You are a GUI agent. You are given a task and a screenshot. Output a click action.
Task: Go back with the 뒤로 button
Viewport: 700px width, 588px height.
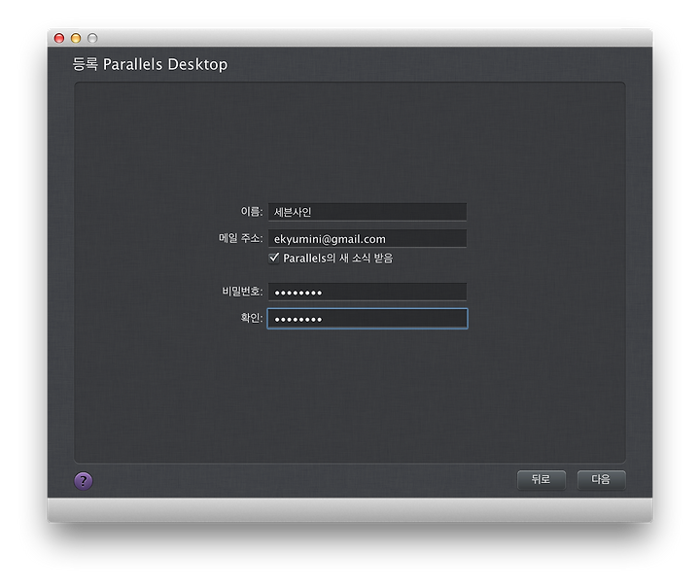tap(542, 480)
